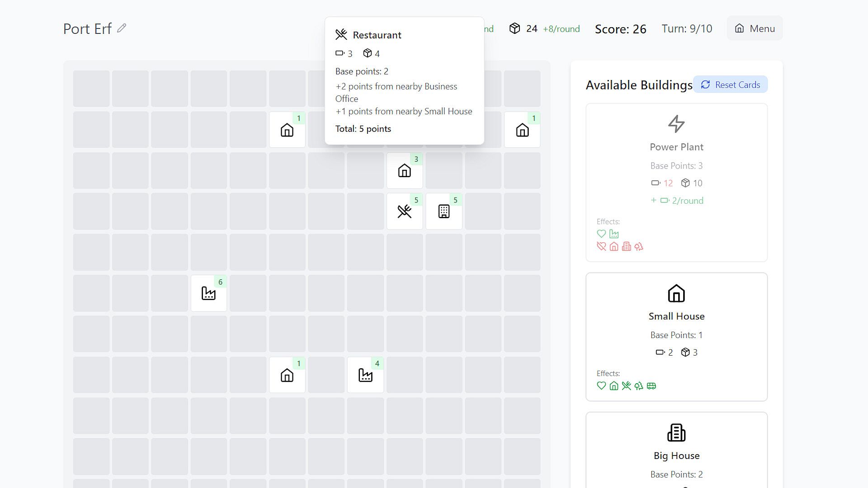Click the factory tile scoring 4 points
This screenshot has height=488, width=868.
point(365,375)
